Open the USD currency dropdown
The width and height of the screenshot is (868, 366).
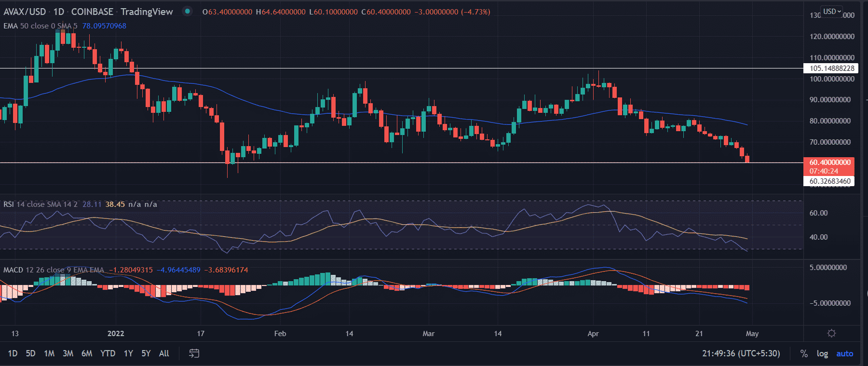pos(832,11)
